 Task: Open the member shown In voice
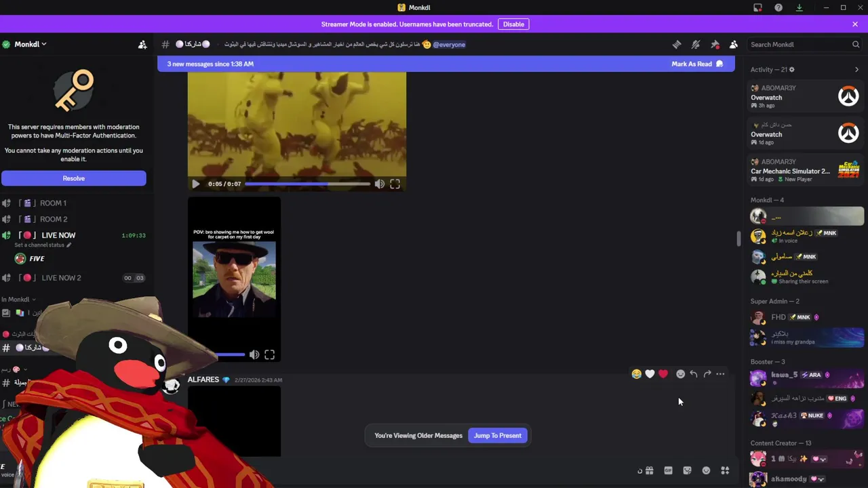(x=806, y=237)
